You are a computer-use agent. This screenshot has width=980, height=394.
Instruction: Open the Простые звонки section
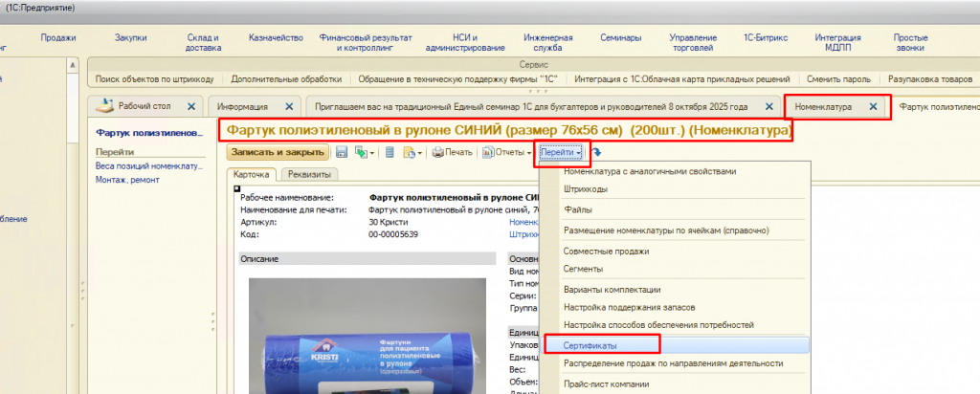(x=911, y=42)
